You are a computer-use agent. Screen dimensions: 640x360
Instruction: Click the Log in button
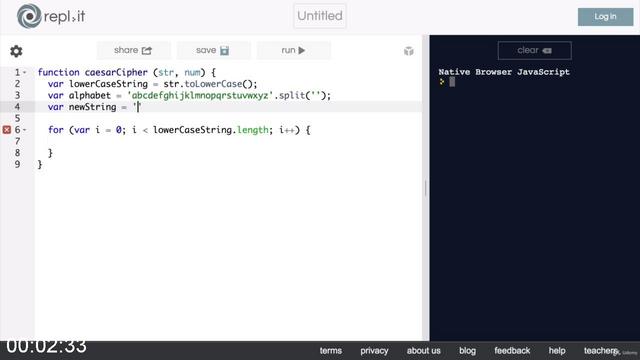tap(605, 17)
